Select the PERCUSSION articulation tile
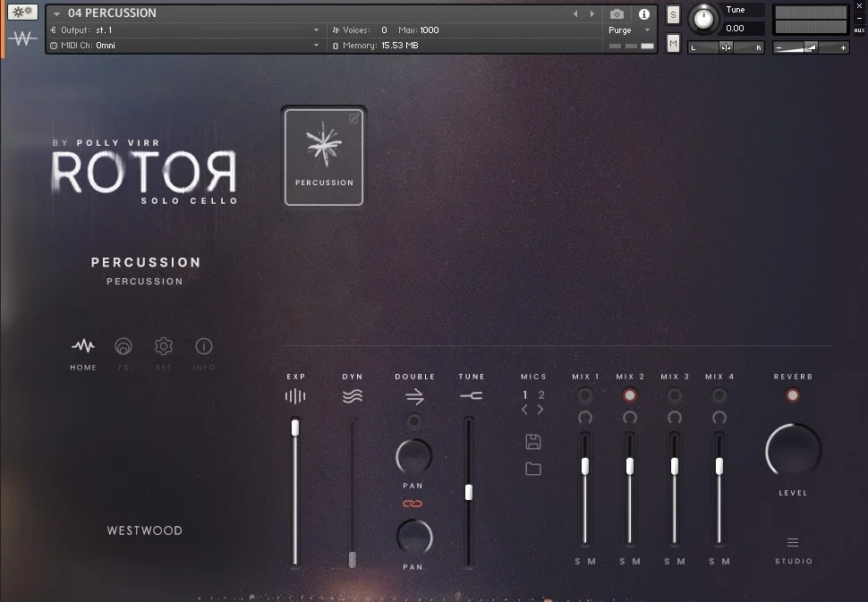This screenshot has height=602, width=868. coord(324,157)
